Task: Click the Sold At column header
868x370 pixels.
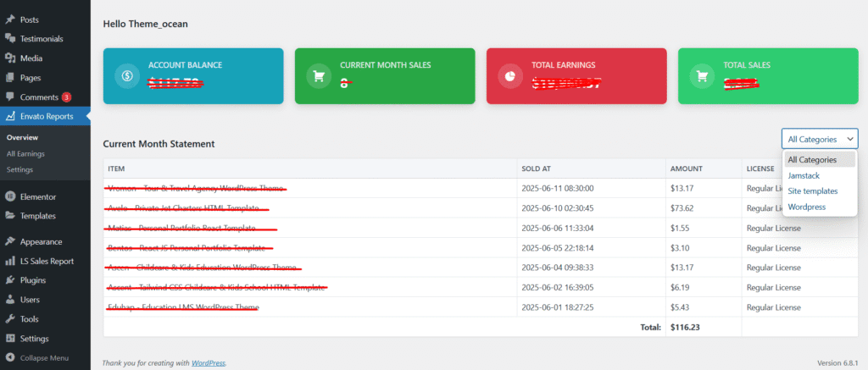Action: [x=540, y=168]
